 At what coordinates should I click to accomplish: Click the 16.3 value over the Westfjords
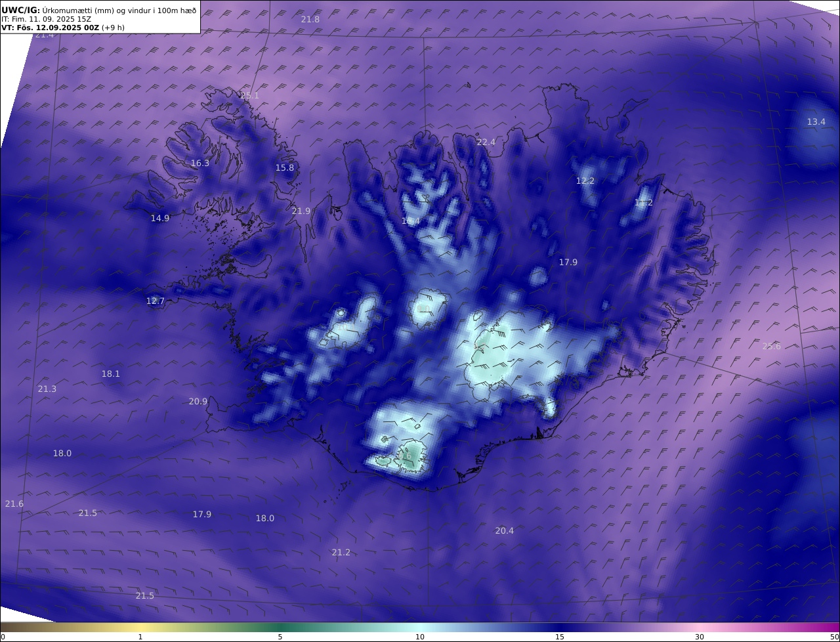click(200, 163)
